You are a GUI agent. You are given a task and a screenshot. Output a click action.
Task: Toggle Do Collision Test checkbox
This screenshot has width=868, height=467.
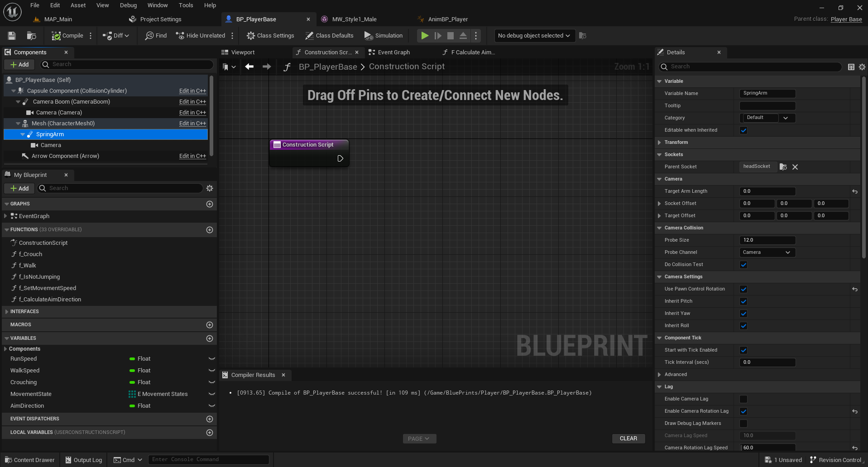tap(743, 265)
